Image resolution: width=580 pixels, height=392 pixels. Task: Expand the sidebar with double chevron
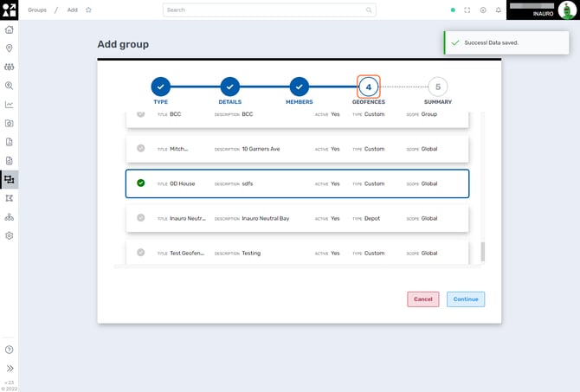tap(10, 369)
